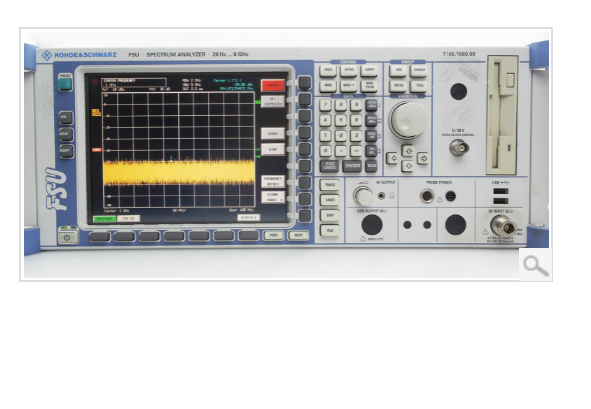This screenshot has height=409, width=591.
Task: Tap the right arrow cursor key
Action: pos(423,158)
